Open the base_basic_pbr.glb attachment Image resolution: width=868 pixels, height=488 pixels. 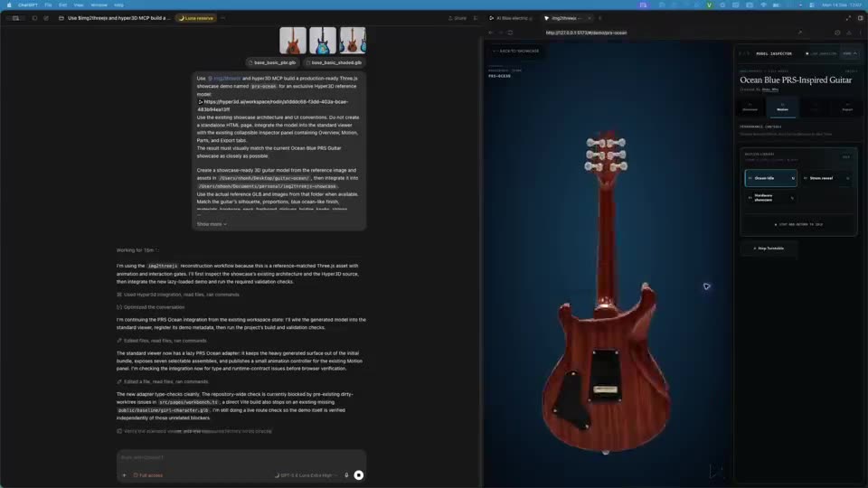click(x=272, y=62)
